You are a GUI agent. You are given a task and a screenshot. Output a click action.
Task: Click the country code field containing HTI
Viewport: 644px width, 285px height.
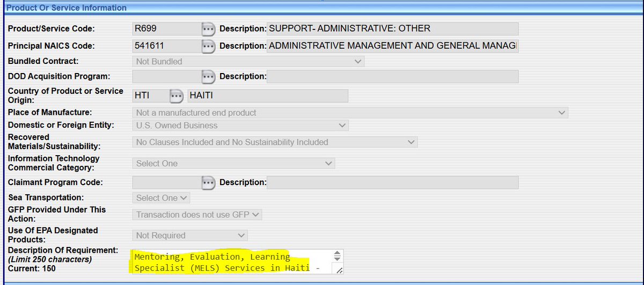pyautogui.click(x=150, y=96)
